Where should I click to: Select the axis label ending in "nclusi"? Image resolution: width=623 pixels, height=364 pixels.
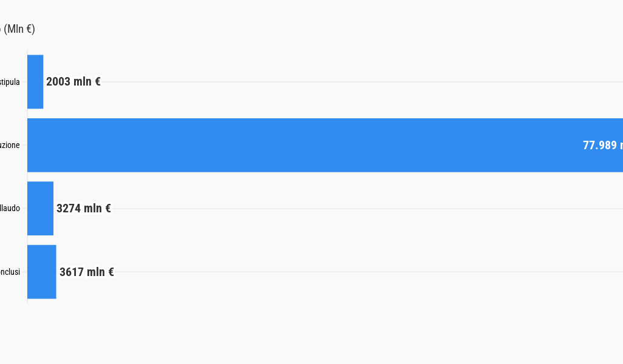pos(10,272)
